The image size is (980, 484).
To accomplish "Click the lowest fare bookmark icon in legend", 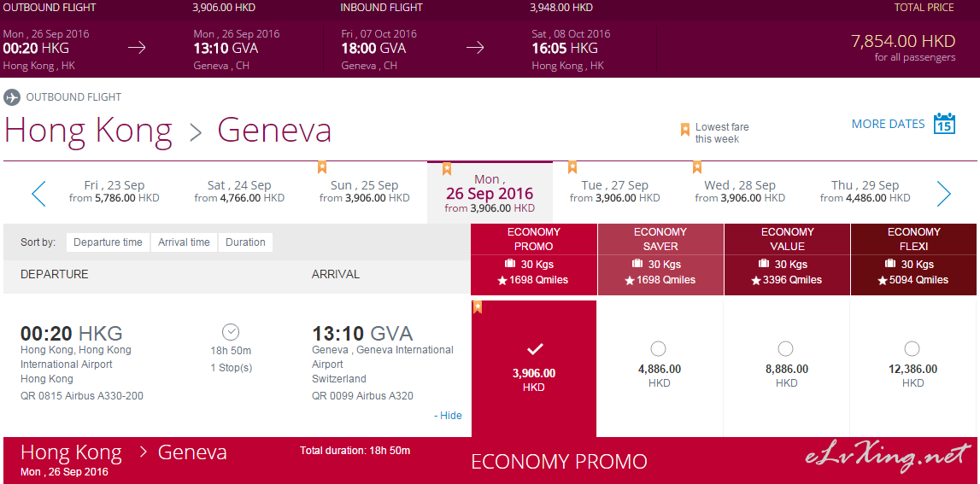I will pyautogui.click(x=685, y=129).
